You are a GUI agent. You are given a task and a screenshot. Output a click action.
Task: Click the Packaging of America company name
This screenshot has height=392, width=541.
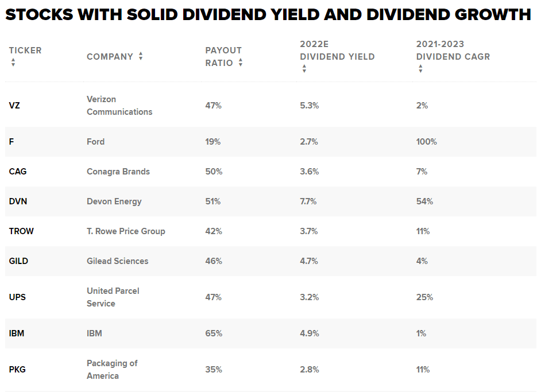click(112, 370)
